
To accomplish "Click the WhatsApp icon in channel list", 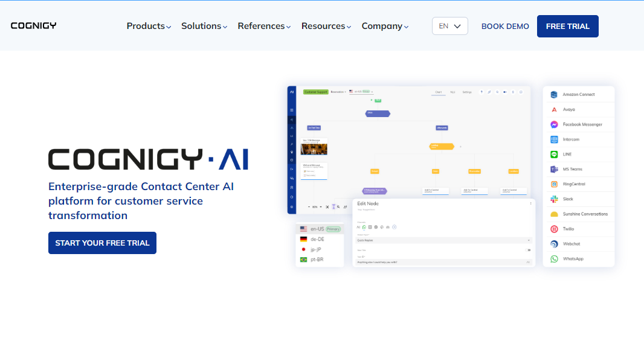I will click(x=554, y=259).
